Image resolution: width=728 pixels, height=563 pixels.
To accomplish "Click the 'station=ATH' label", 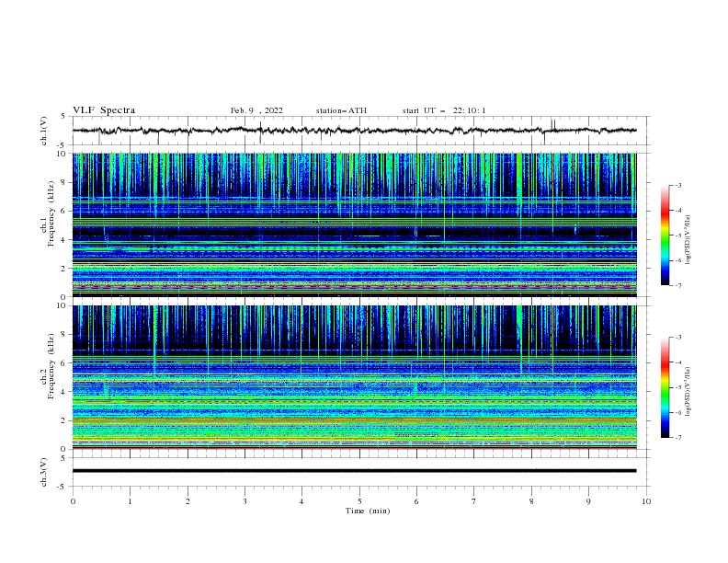I will (341, 110).
